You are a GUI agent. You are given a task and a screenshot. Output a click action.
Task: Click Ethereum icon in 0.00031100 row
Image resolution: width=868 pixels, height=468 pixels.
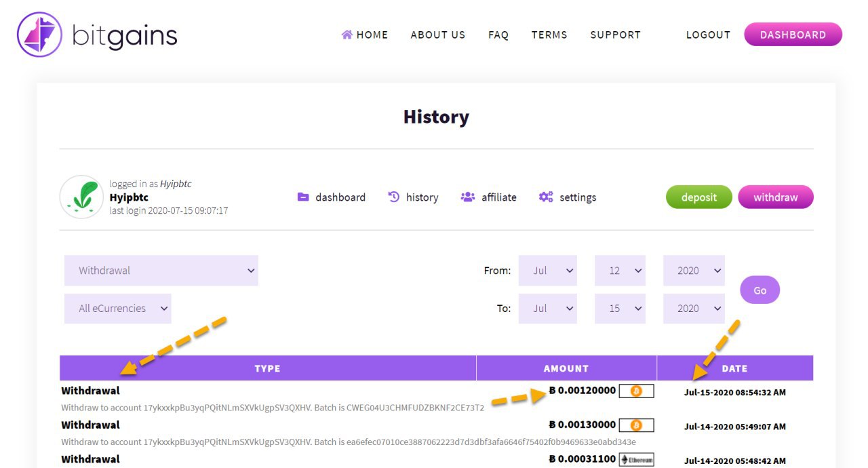[636, 459]
